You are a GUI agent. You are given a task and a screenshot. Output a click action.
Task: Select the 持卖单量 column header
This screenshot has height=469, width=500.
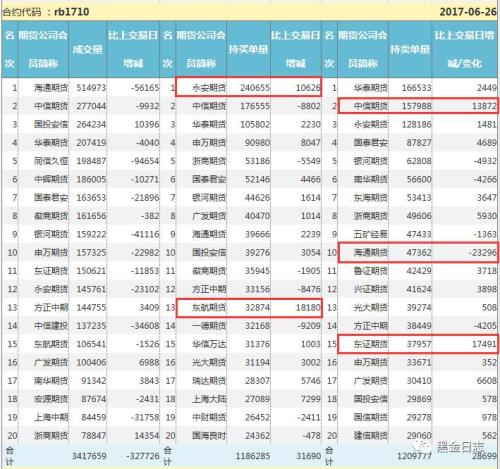click(410, 50)
